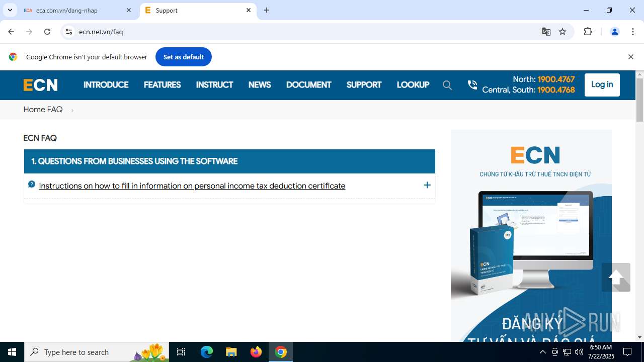Open Microsoft Edge from taskbar
The height and width of the screenshot is (362, 644).
click(x=207, y=352)
